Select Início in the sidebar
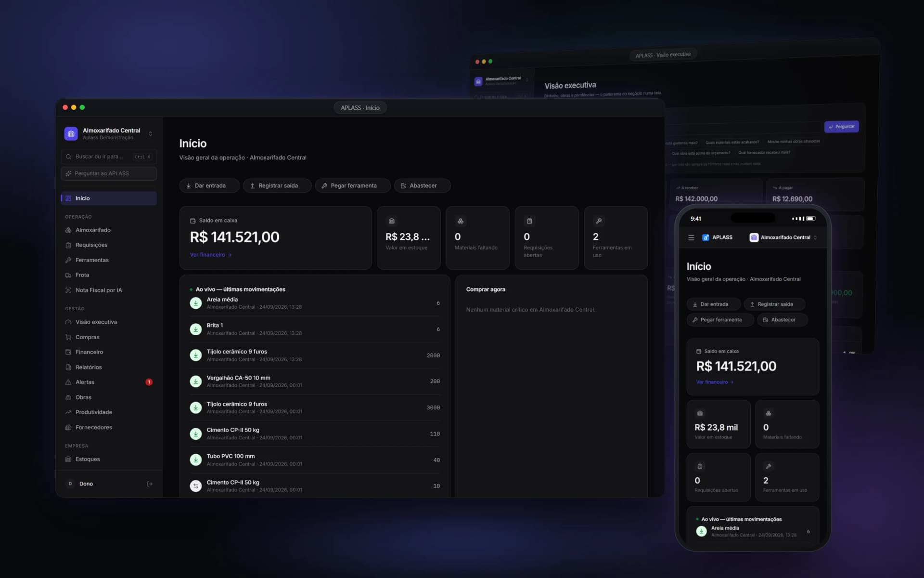 coord(109,198)
